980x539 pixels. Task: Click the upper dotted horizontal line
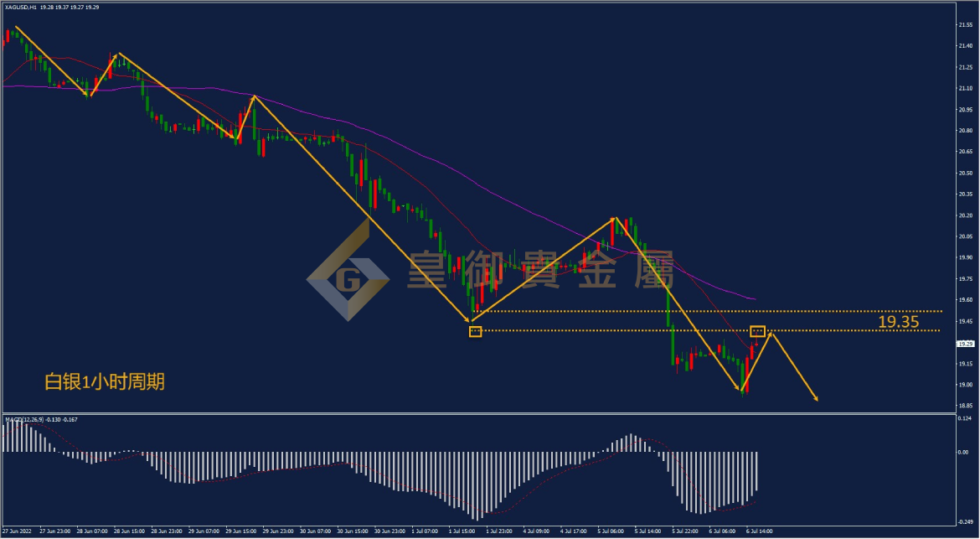(706, 311)
